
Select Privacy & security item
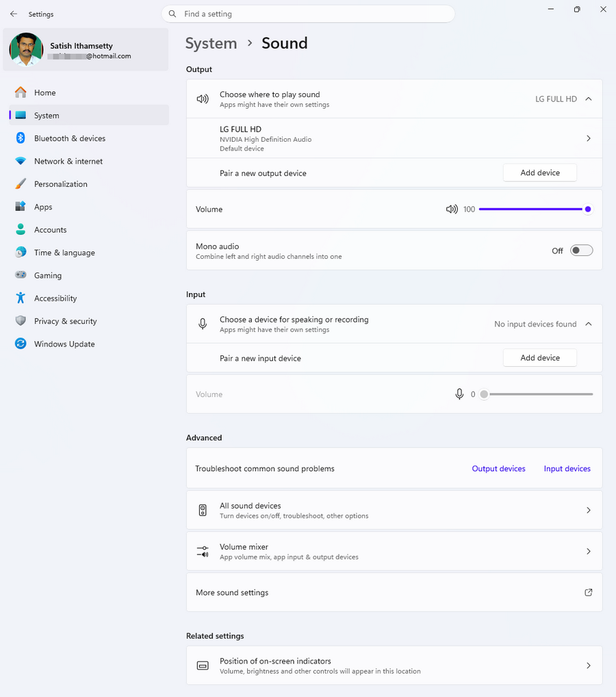[x=89, y=320]
